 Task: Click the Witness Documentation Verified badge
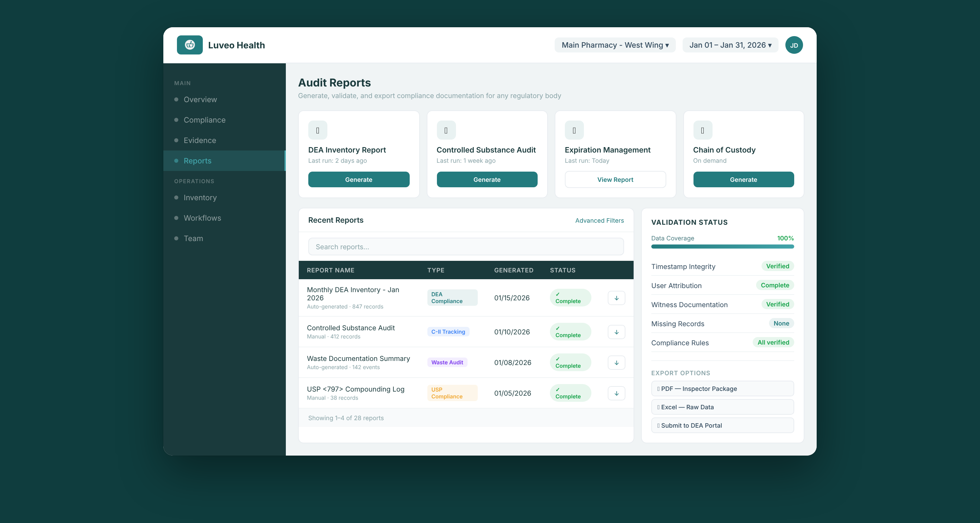(x=777, y=304)
